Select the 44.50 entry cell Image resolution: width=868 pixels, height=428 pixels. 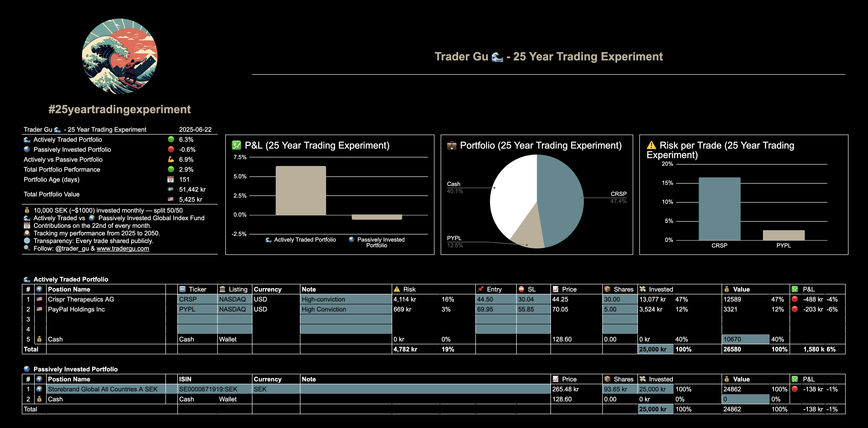pos(496,299)
